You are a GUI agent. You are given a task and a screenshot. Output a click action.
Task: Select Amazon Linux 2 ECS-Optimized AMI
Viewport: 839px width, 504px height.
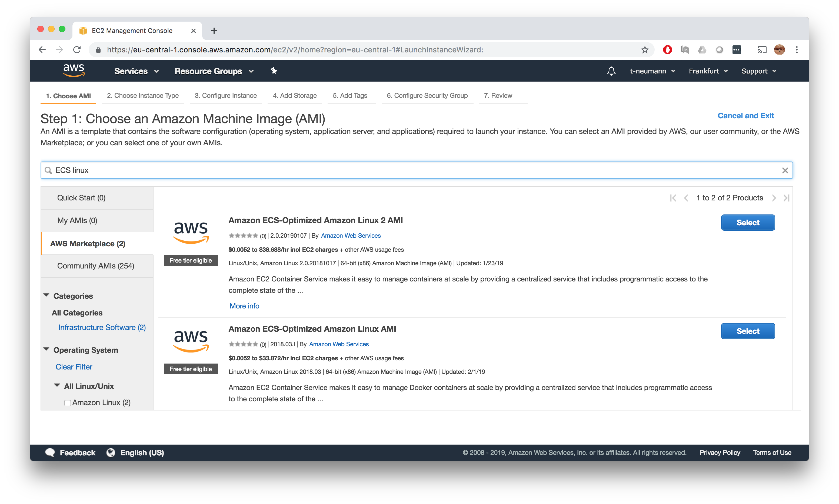[748, 223]
